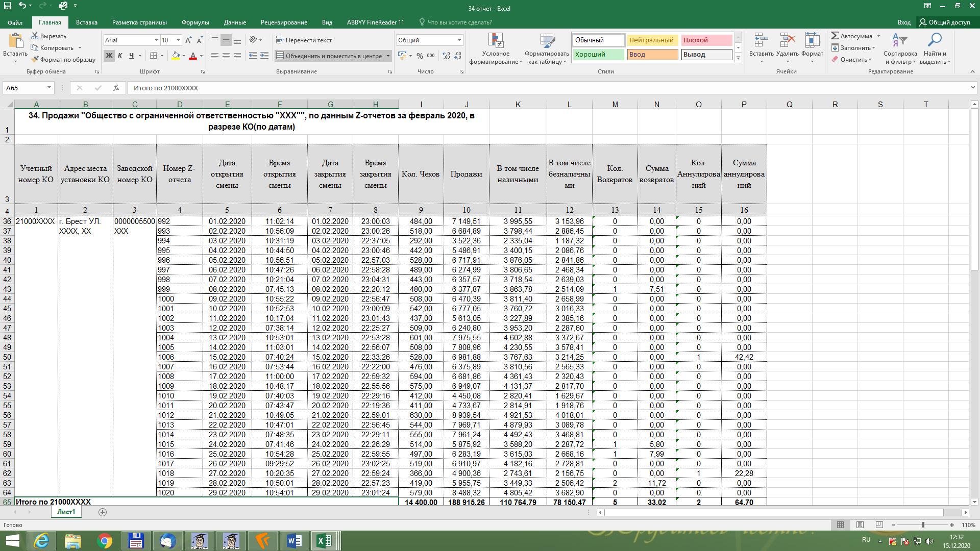Screen dimensions: 980x551
Task: Open the Файл tab
Action: click(15, 22)
